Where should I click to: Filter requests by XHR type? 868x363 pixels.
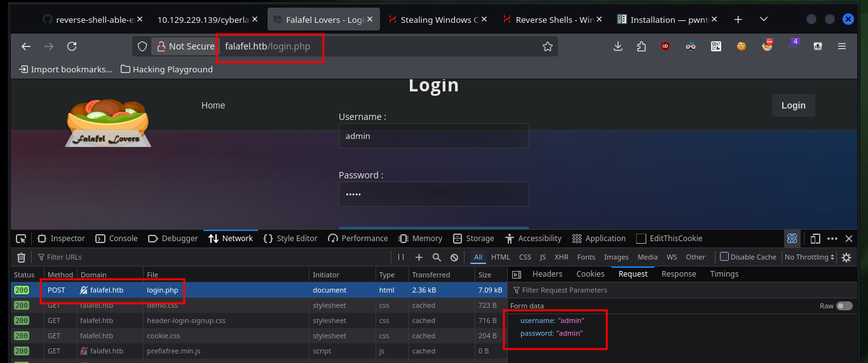pyautogui.click(x=561, y=257)
